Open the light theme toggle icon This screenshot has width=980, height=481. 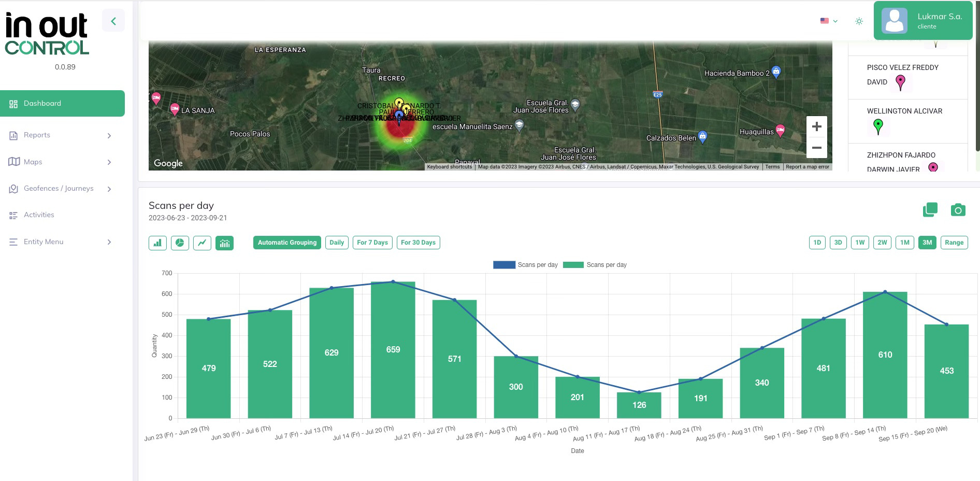tap(859, 21)
